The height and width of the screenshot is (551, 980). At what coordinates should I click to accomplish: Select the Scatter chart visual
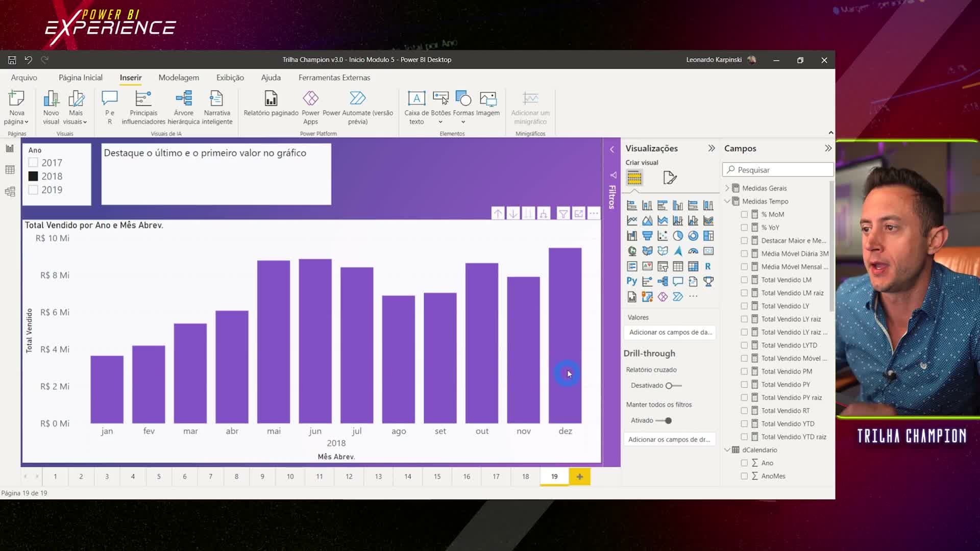[x=663, y=236]
